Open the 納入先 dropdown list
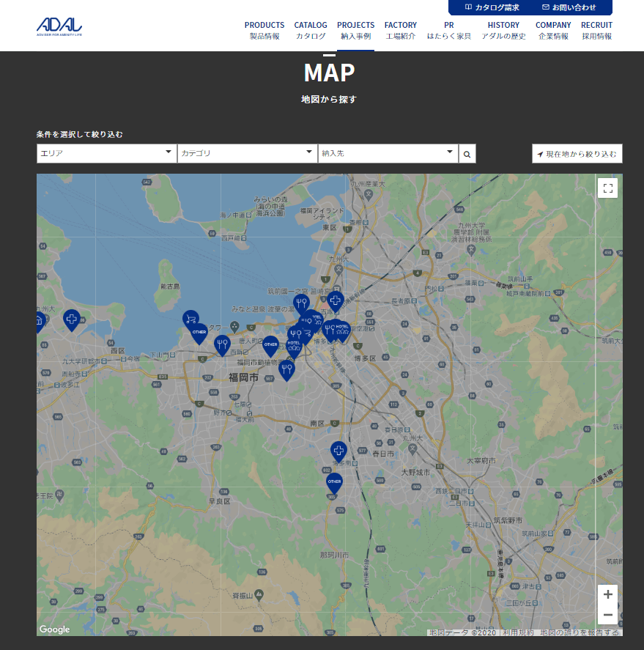The image size is (644, 650). pyautogui.click(x=388, y=153)
